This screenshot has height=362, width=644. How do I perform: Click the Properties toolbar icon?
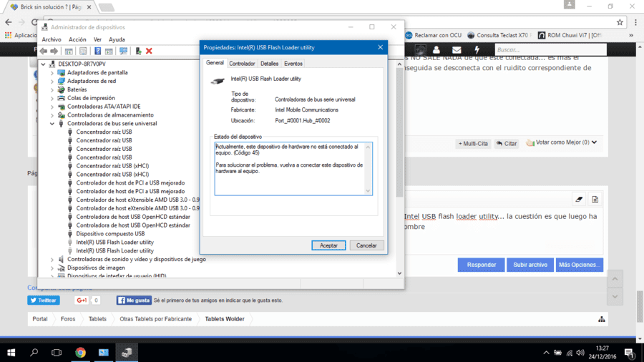[84, 51]
